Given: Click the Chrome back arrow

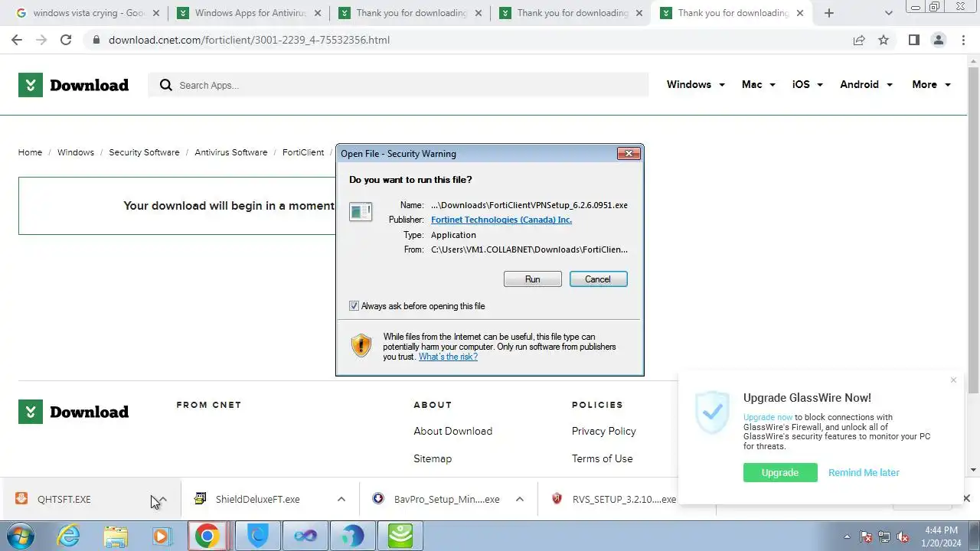Looking at the screenshot, I should coord(17,40).
